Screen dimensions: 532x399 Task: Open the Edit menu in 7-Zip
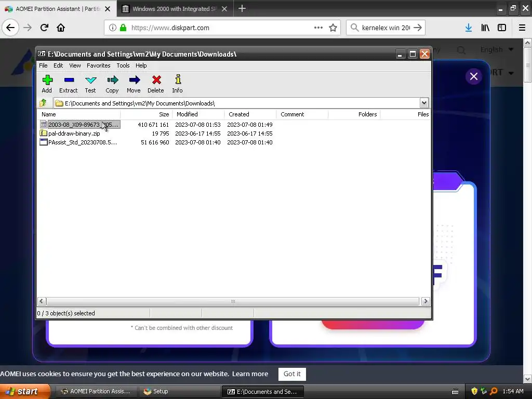pyautogui.click(x=58, y=65)
